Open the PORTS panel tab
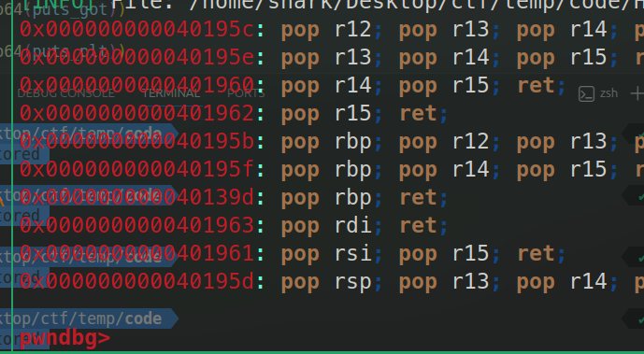 tap(246, 93)
